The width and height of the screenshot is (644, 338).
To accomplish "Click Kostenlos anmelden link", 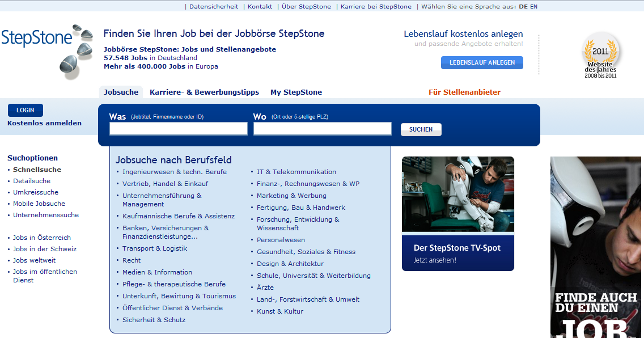I will tap(44, 123).
